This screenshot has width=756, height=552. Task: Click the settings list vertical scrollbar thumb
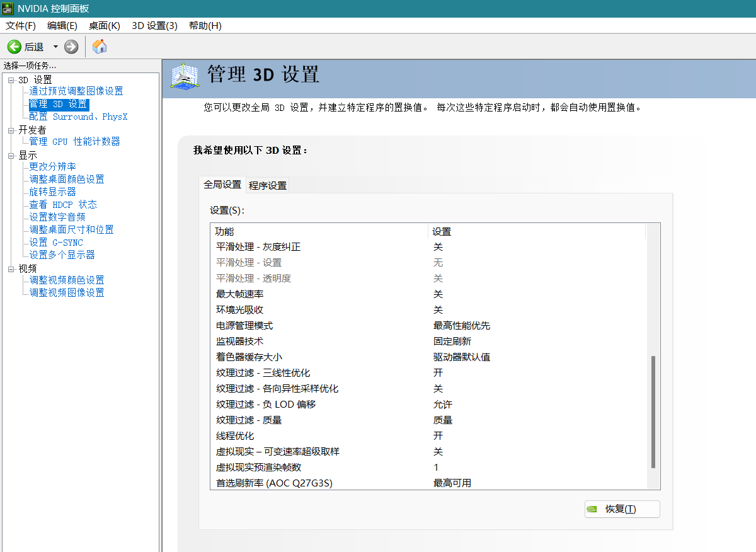[x=653, y=412]
